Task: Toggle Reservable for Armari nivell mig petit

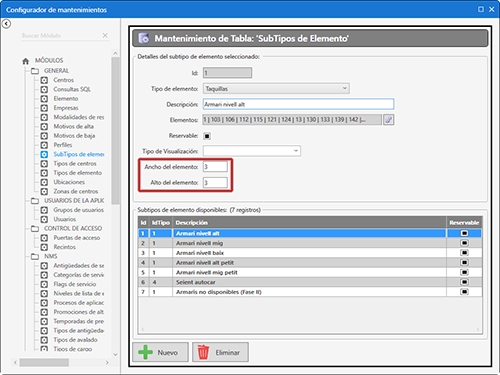Action: point(464,272)
